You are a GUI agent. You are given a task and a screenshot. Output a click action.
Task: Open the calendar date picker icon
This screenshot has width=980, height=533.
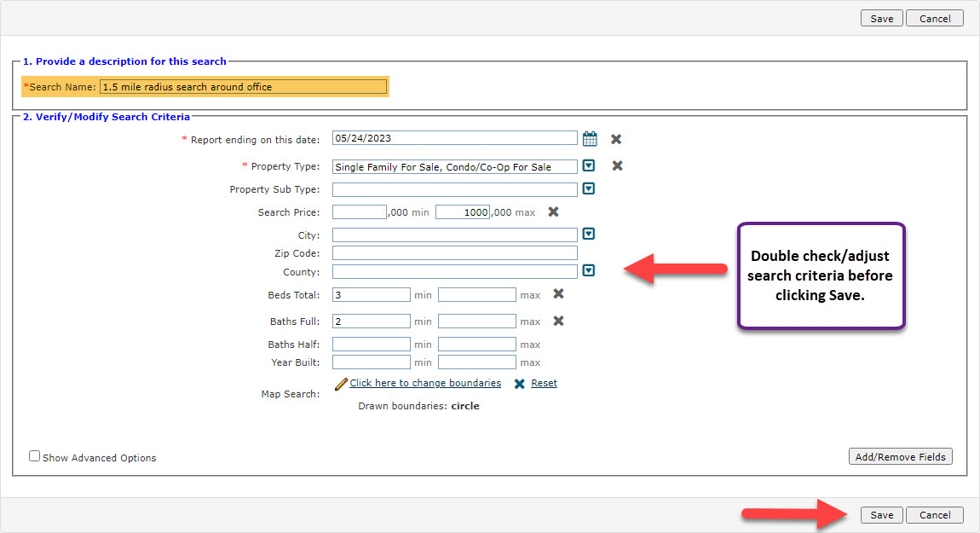pos(590,139)
